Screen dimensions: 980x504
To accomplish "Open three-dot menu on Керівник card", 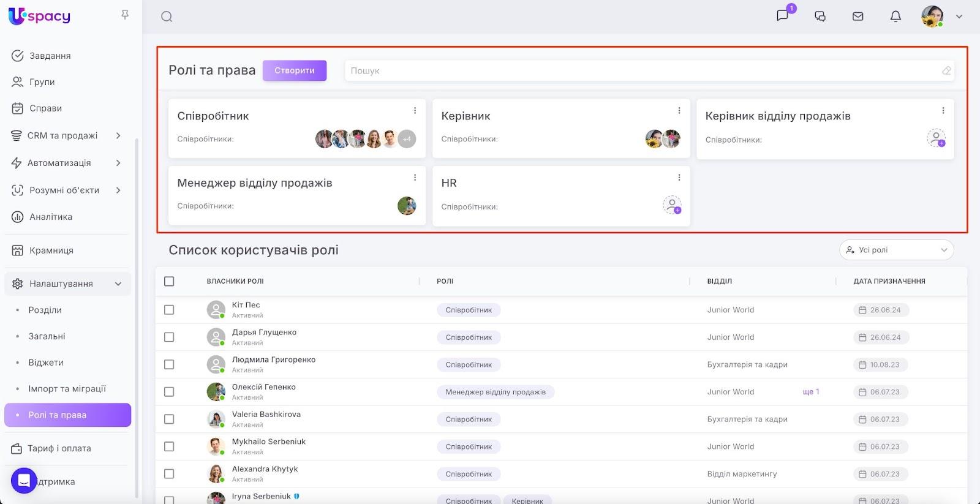I will coord(679,111).
